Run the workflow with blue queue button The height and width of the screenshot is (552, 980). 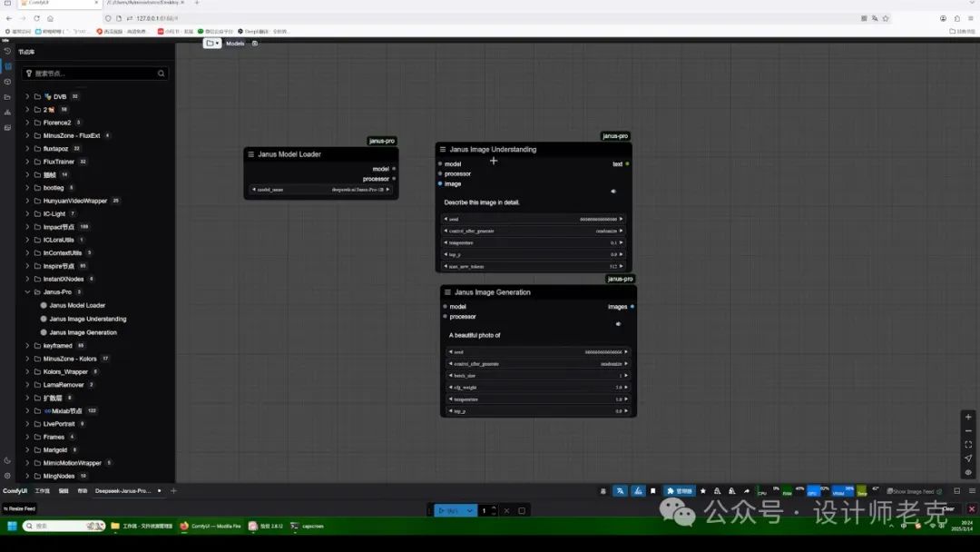pos(449,511)
